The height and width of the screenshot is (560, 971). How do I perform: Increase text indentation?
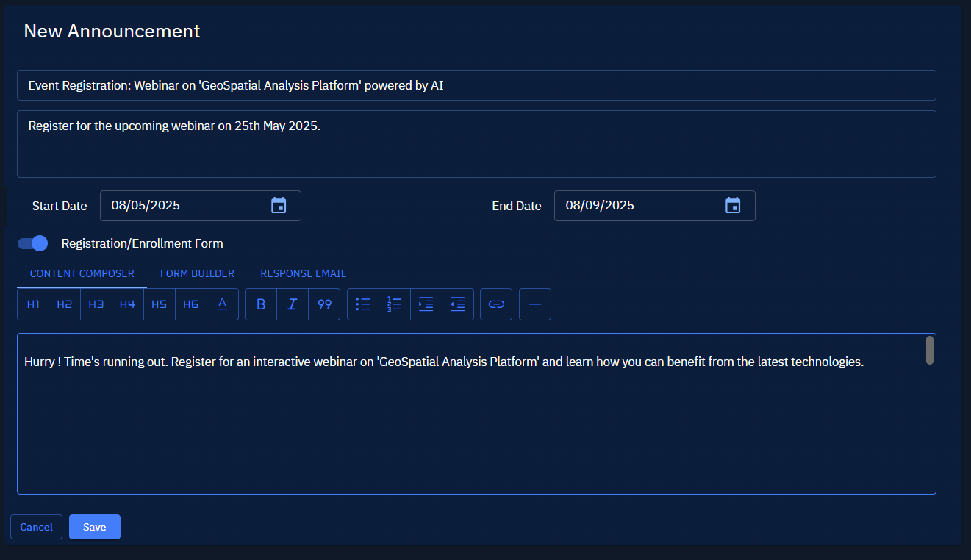(x=426, y=304)
